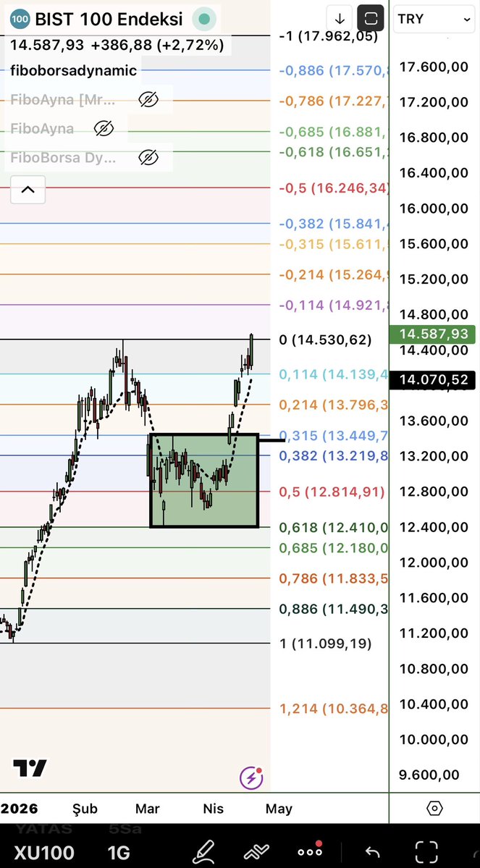Click 12.000,00 on the price scale

point(434,562)
